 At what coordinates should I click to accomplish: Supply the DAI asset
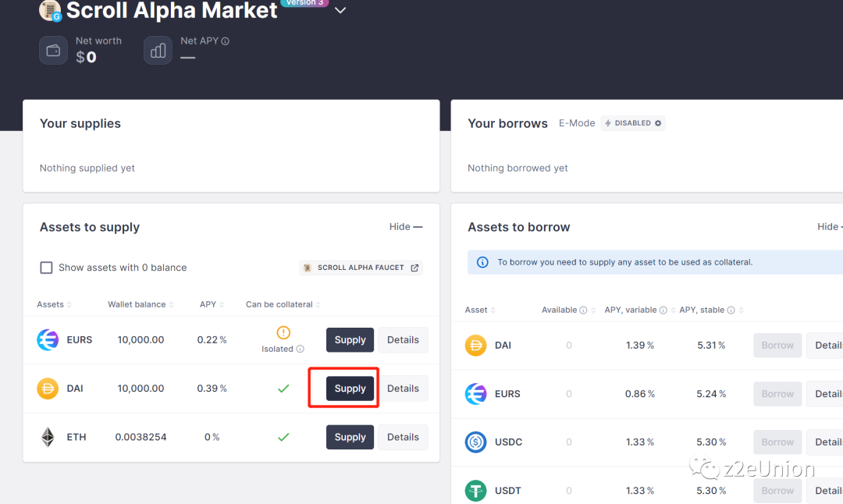[x=350, y=389]
